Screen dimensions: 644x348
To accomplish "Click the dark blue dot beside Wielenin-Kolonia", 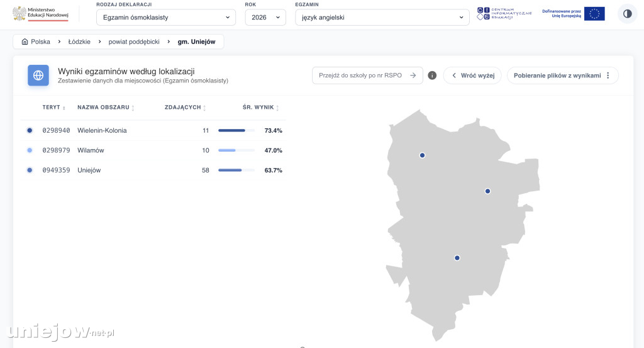I will click(30, 130).
